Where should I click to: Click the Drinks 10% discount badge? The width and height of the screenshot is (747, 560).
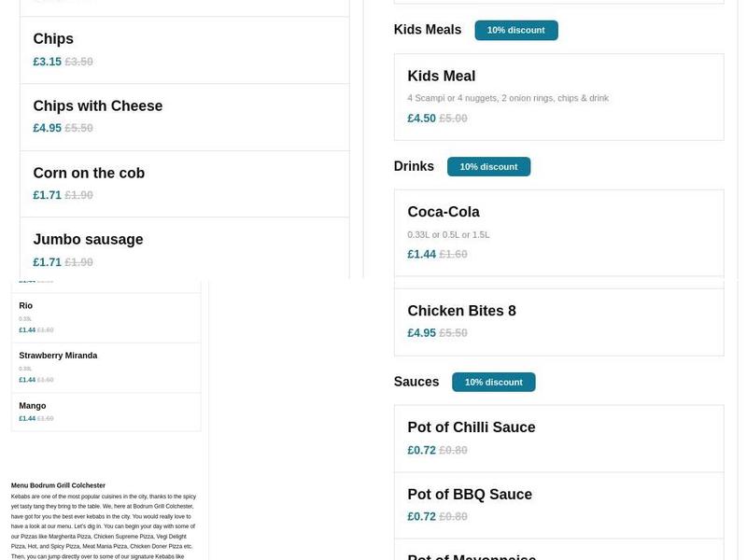click(x=489, y=166)
